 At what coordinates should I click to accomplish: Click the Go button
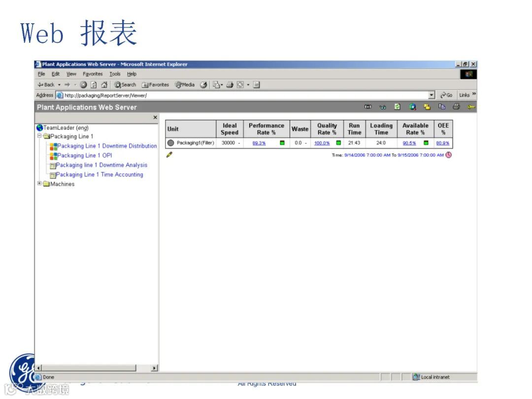pos(446,96)
